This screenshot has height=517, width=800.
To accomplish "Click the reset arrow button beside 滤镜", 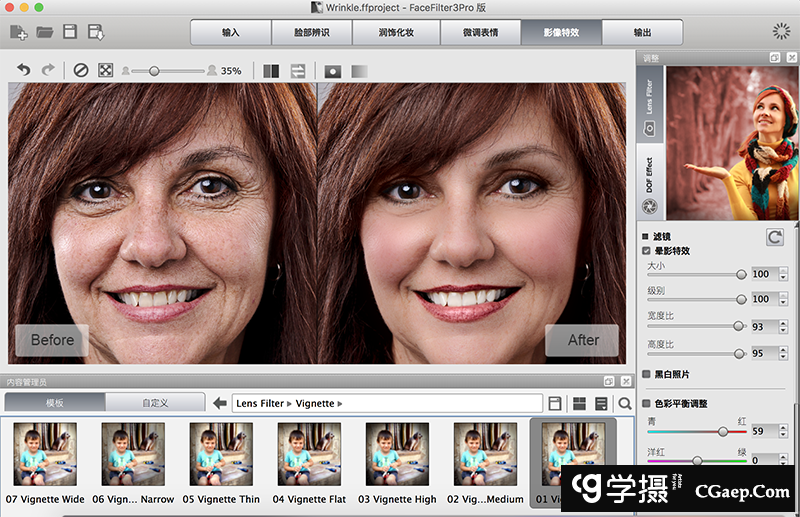I will tap(774, 237).
